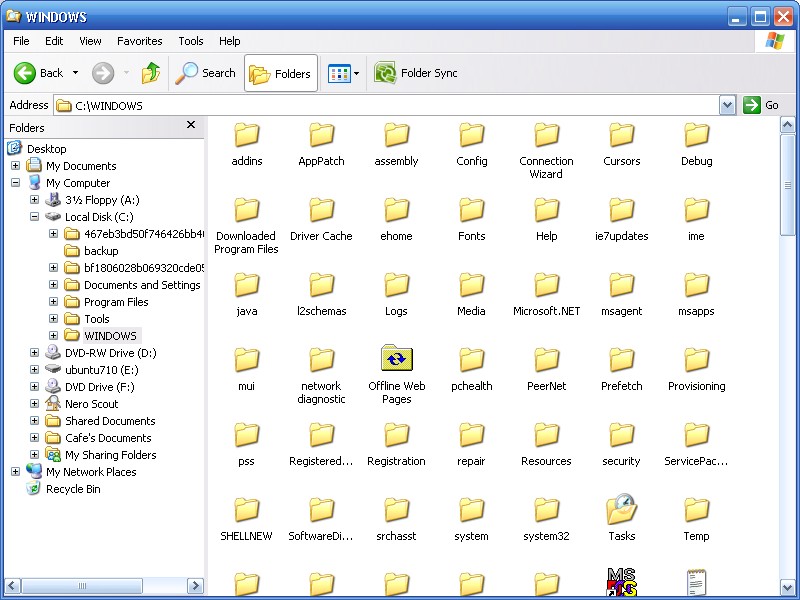Expand My Documents in the tree

(15, 165)
